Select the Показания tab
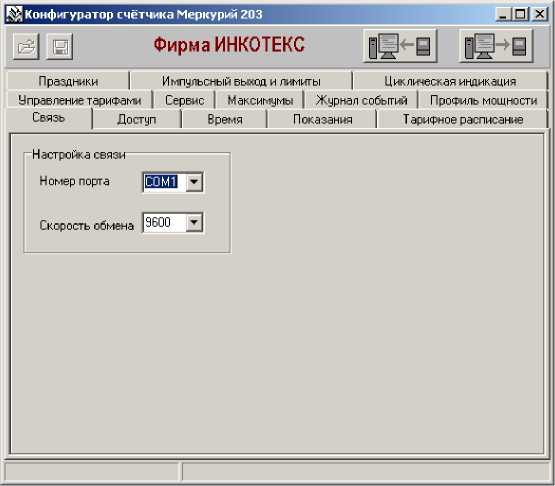555x486 pixels. click(x=322, y=119)
